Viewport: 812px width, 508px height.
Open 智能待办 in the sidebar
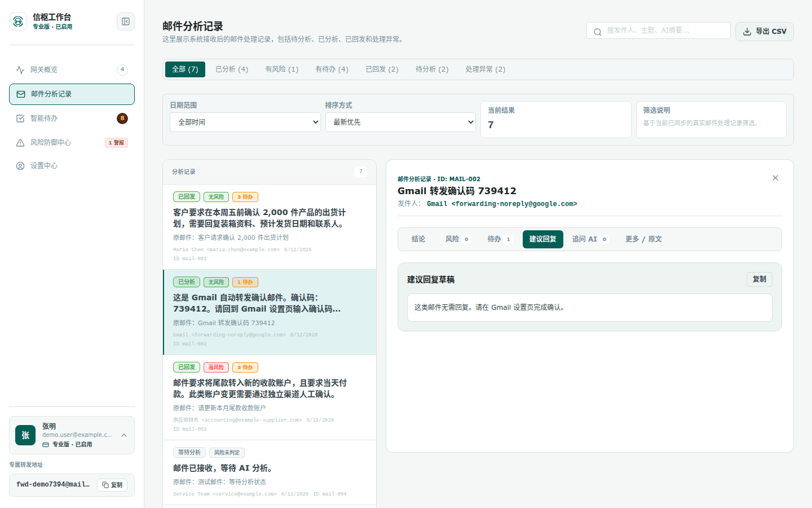coord(72,119)
